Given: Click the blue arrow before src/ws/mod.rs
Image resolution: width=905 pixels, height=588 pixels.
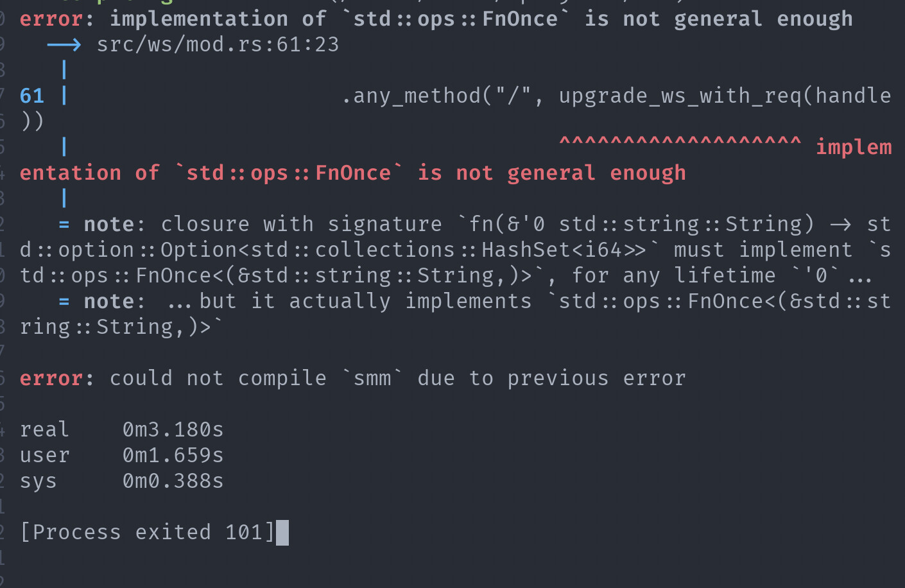Looking at the screenshot, I should (64, 45).
